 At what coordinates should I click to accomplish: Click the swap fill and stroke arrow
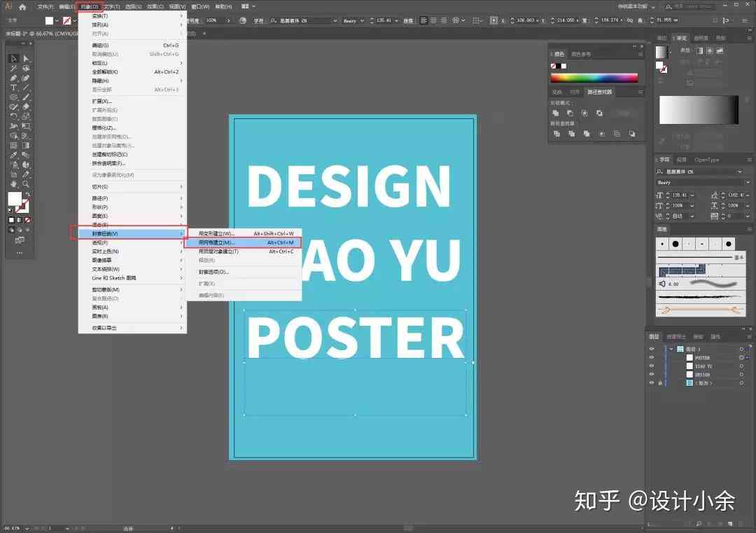coord(27,194)
